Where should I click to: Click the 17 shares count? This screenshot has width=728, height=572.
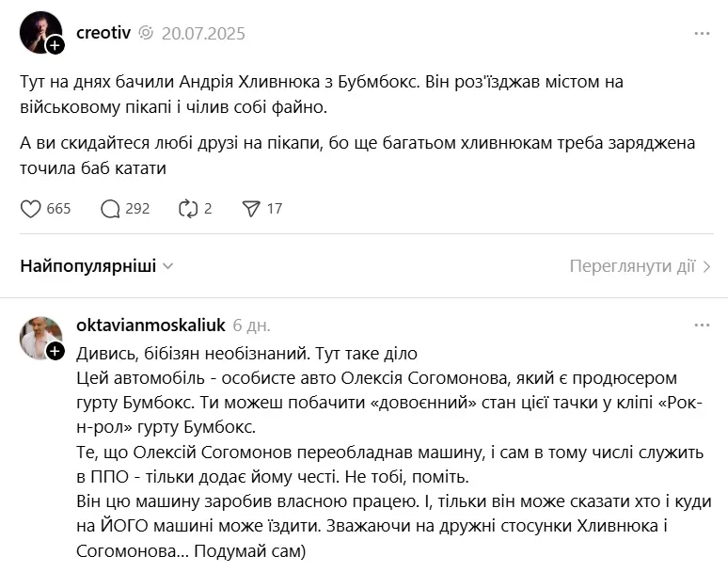275,208
